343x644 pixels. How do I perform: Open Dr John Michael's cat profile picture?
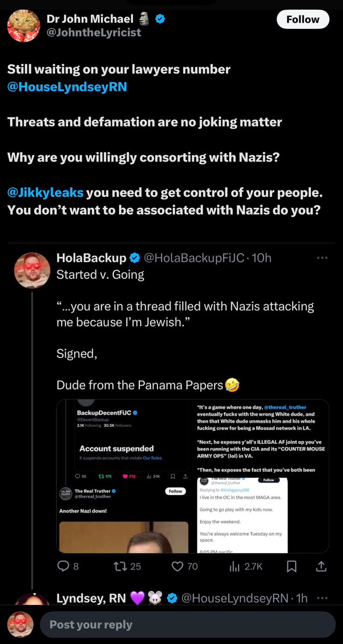tap(23, 25)
